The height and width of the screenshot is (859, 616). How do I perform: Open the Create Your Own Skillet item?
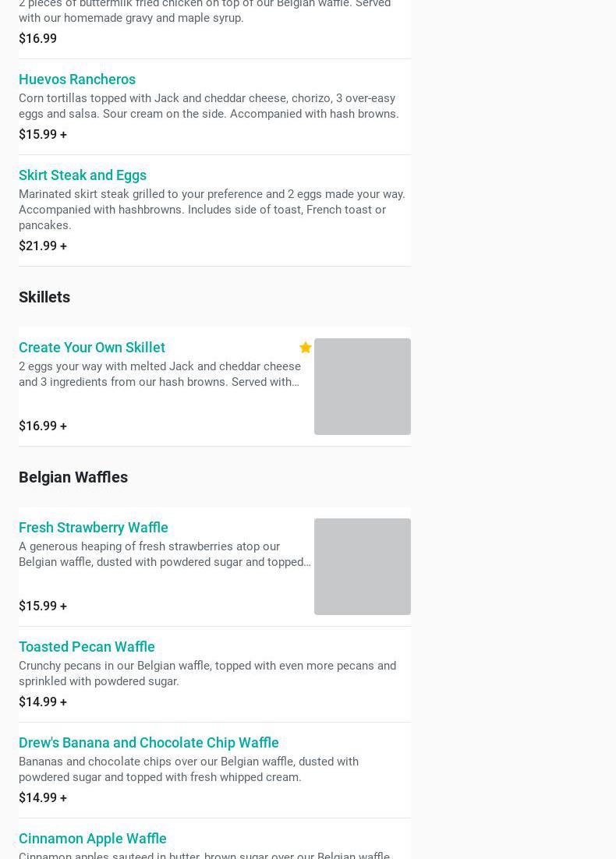pos(92,348)
